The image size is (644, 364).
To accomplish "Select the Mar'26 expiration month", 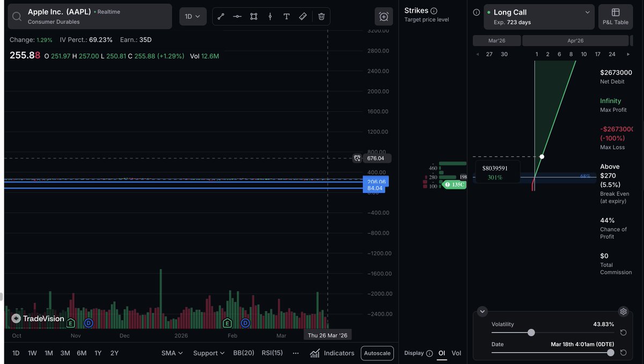I will pyautogui.click(x=496, y=41).
